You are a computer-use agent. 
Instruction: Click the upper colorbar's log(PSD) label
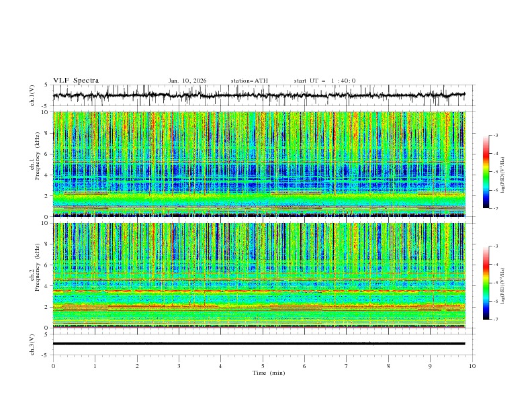[503, 172]
